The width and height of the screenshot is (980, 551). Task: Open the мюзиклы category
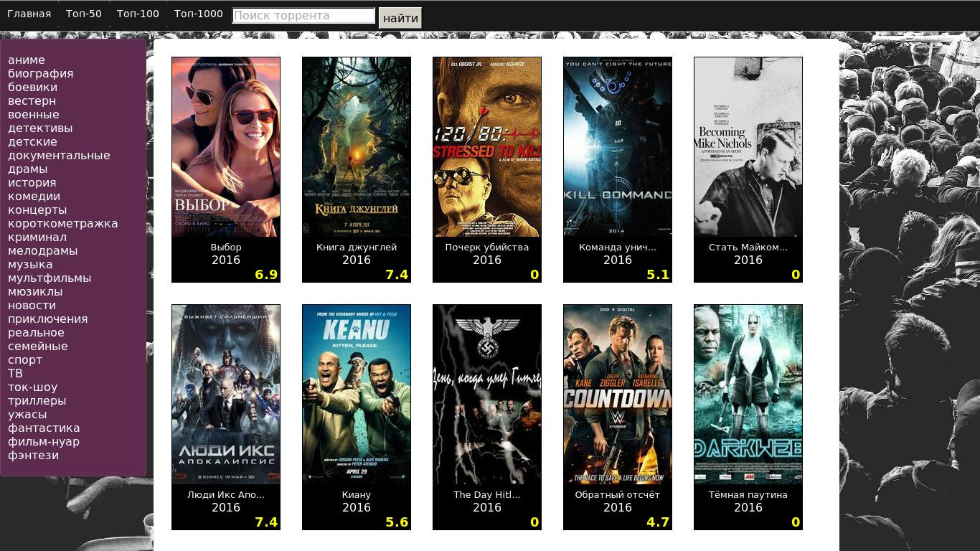tap(35, 292)
